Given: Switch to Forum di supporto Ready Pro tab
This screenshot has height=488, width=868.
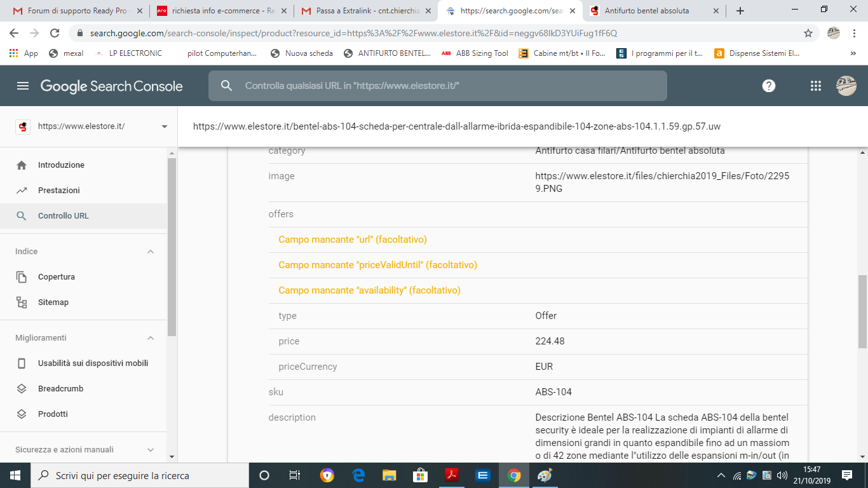Looking at the screenshot, I should click(76, 11).
